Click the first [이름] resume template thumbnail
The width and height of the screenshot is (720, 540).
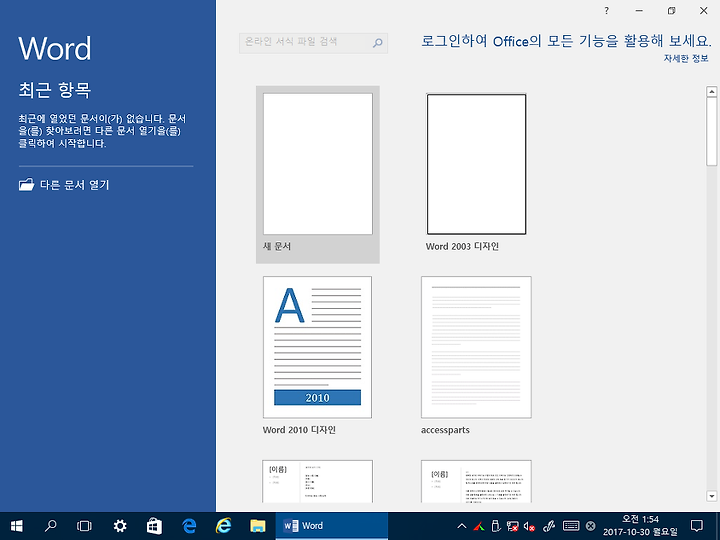tap(317, 481)
